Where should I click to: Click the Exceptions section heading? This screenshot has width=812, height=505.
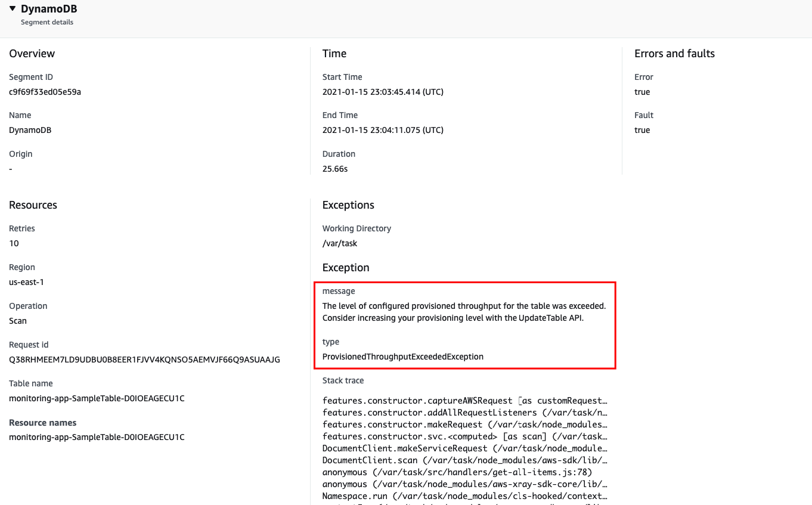point(348,205)
